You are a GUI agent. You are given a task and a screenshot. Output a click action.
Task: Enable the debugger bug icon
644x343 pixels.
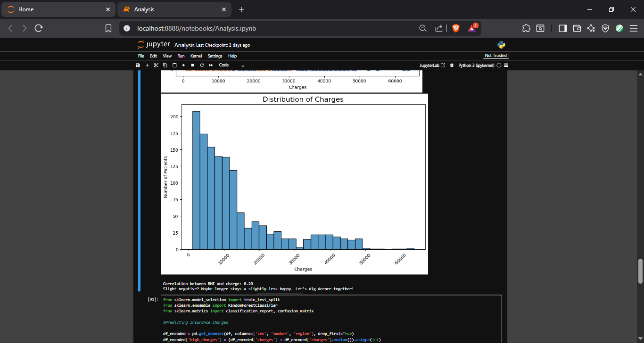pyautogui.click(x=452, y=65)
